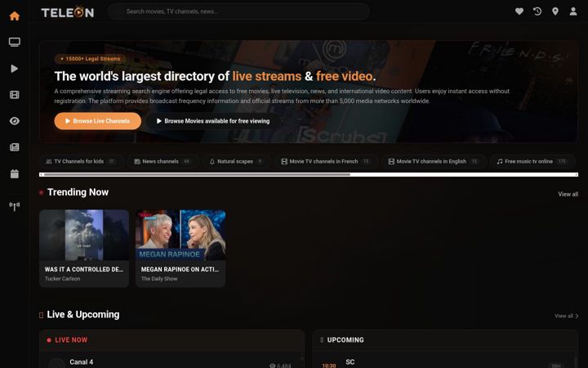Open the eye icon in the sidebar
The image size is (588, 368).
pos(14,121)
